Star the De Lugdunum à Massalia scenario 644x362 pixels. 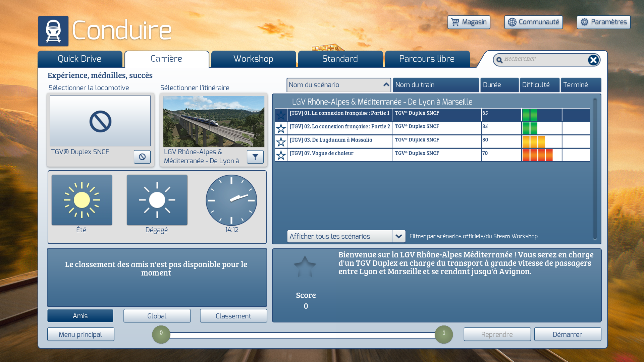(x=281, y=142)
